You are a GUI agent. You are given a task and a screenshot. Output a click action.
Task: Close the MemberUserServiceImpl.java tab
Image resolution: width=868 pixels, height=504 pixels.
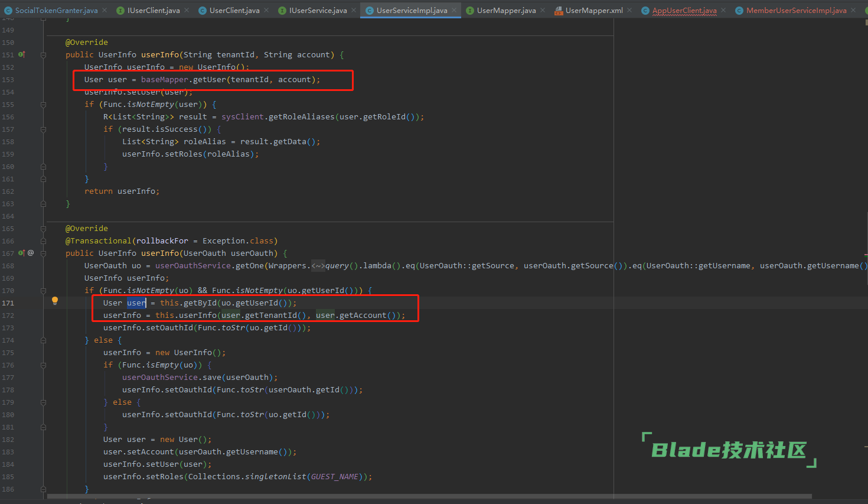853,10
